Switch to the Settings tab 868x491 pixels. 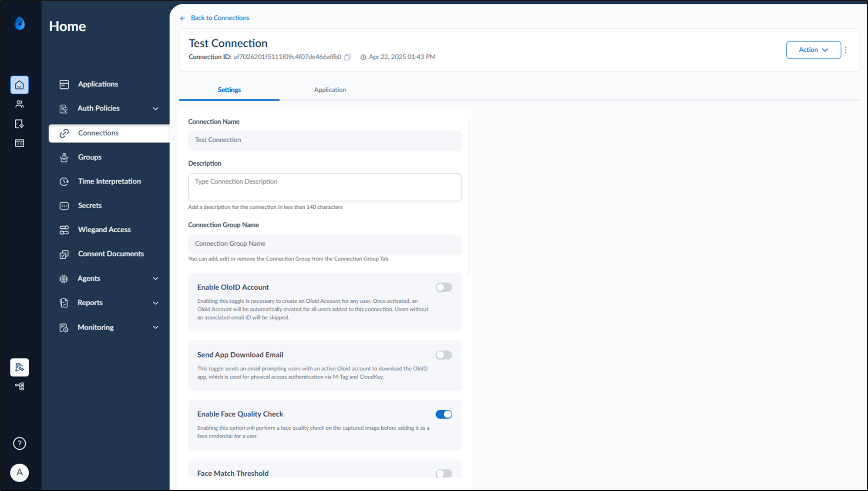[x=229, y=90]
